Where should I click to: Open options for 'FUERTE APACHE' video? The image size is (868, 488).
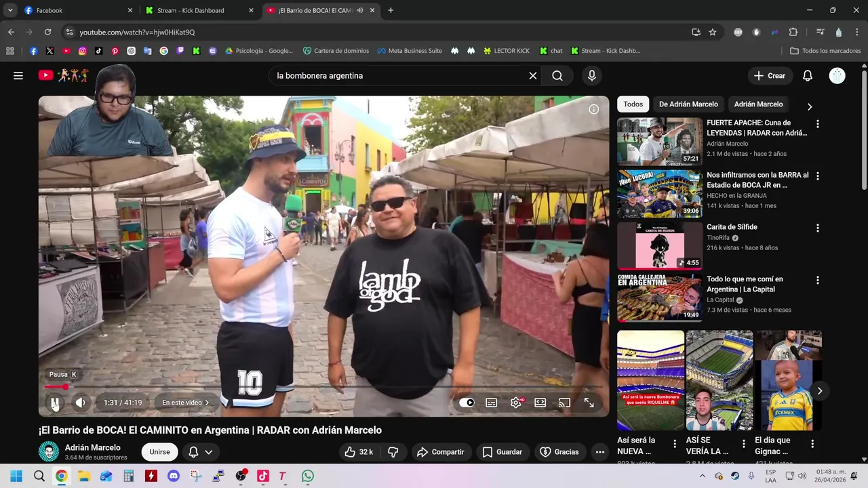[x=818, y=124]
